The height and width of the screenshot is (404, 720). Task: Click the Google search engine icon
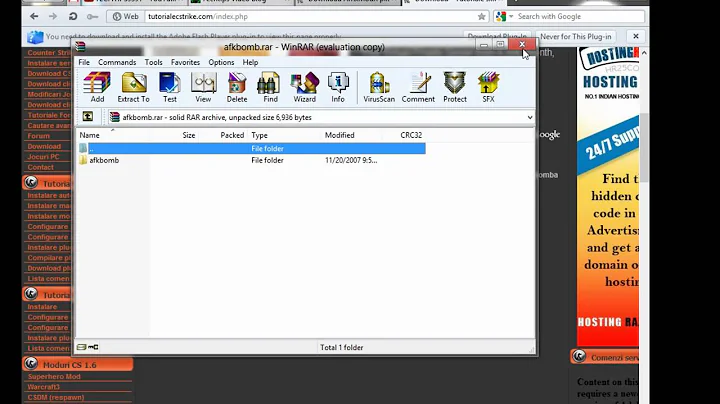[x=501, y=17]
